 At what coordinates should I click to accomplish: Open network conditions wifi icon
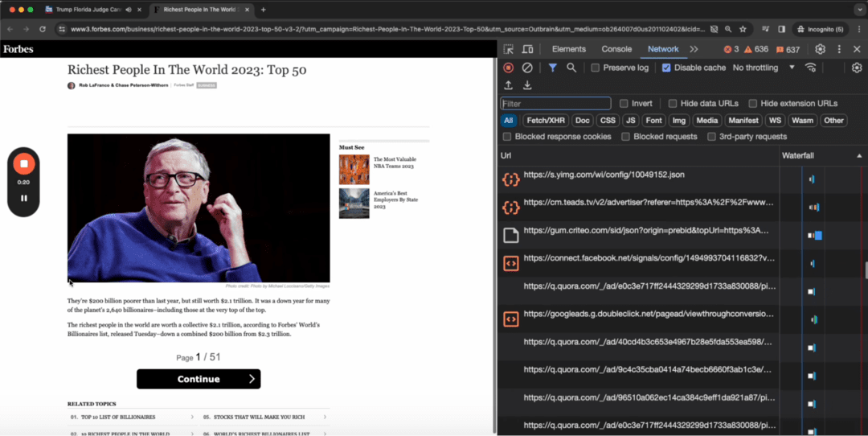(x=811, y=68)
